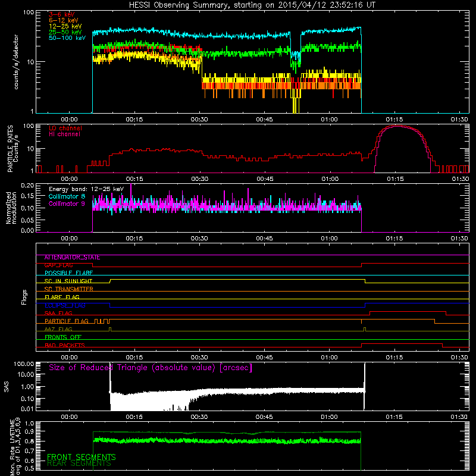
Task: Click the SAA_FLAG label
Action: 58,314
